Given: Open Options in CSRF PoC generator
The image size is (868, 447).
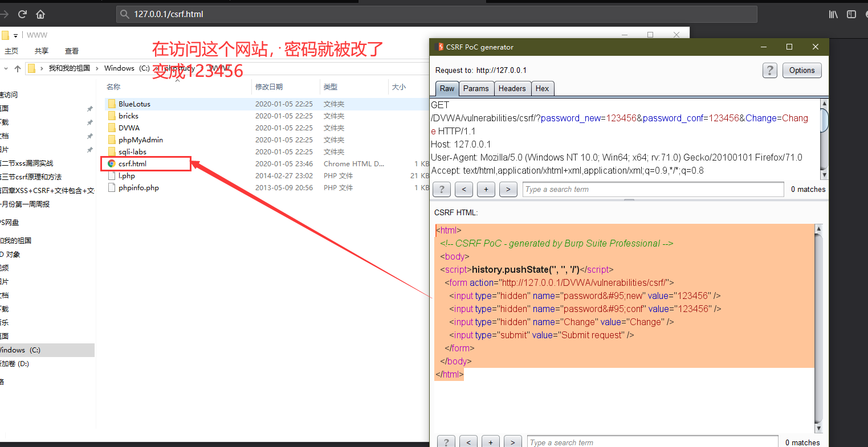Looking at the screenshot, I should pyautogui.click(x=802, y=71).
